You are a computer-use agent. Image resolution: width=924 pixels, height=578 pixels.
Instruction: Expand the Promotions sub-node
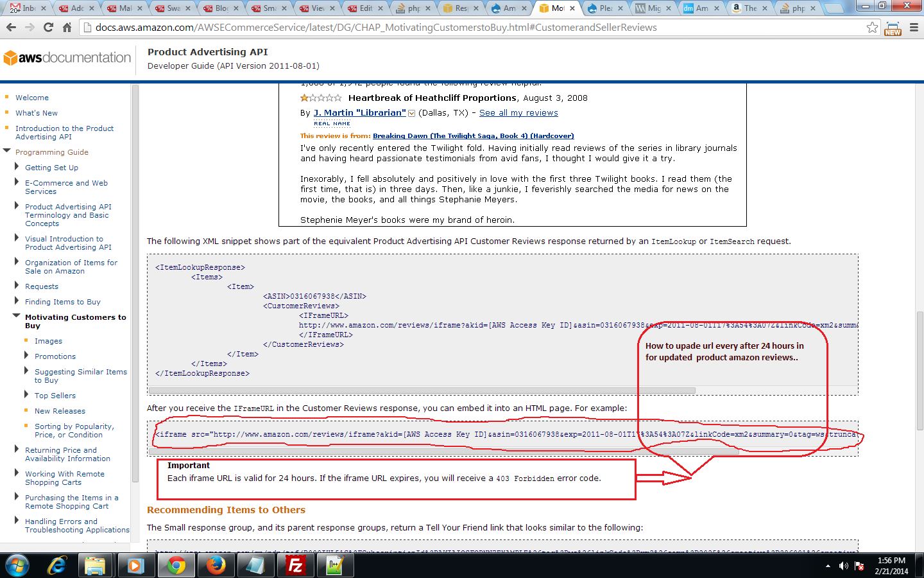(x=26, y=355)
